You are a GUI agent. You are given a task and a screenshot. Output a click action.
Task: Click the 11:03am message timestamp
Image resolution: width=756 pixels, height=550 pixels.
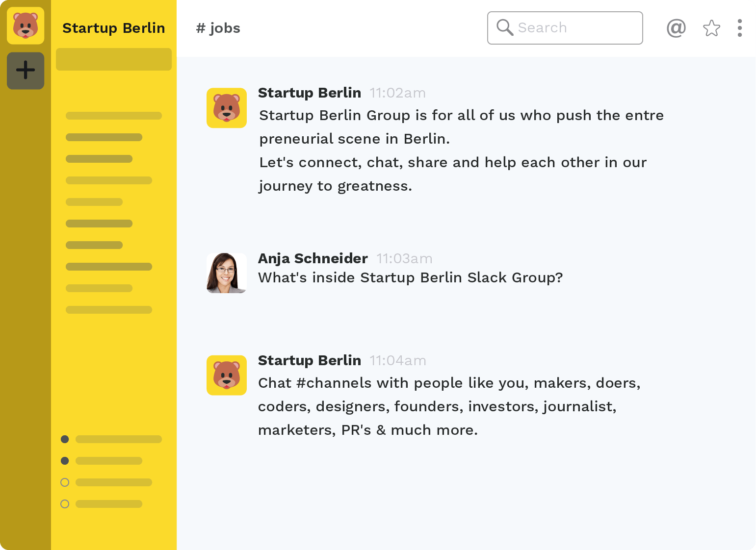[404, 259]
